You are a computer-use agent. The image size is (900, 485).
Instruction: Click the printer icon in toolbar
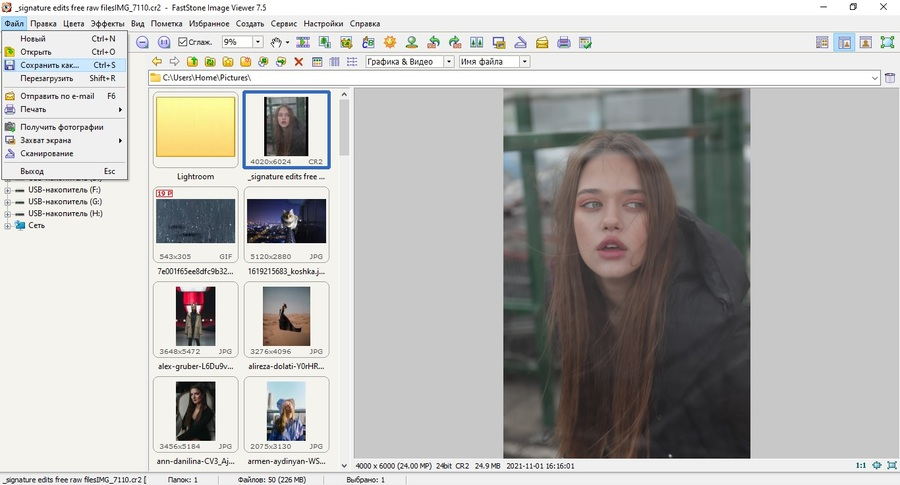pos(564,42)
